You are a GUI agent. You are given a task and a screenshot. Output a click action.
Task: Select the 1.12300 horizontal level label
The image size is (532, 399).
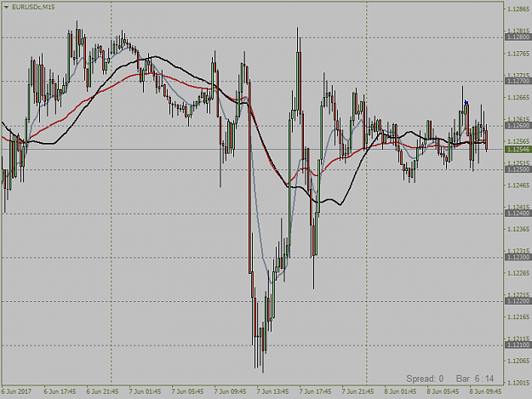click(518, 257)
